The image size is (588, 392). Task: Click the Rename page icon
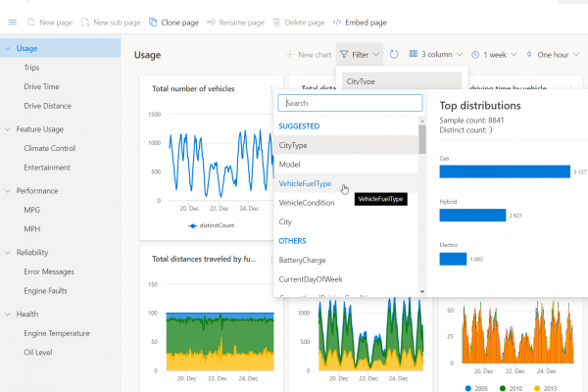click(211, 23)
